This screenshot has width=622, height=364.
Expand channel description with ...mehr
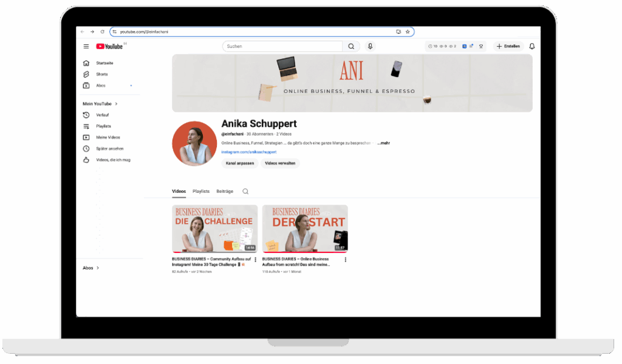(x=383, y=143)
